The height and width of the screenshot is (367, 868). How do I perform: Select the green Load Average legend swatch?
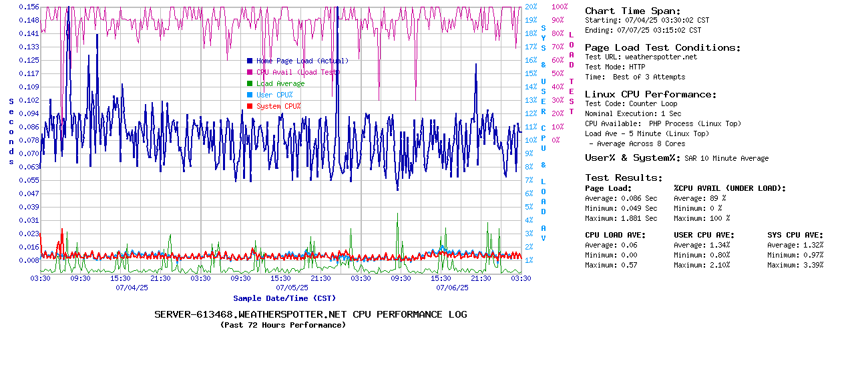click(250, 83)
